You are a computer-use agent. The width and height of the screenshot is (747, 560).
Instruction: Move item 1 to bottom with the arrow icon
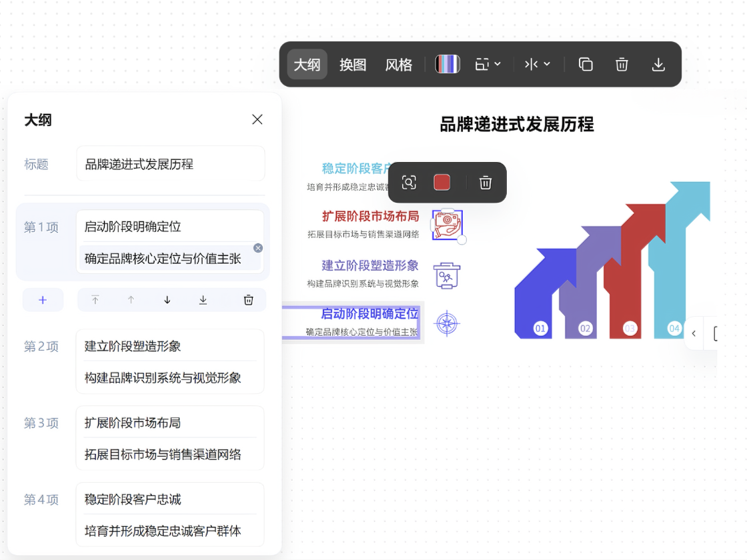click(203, 300)
